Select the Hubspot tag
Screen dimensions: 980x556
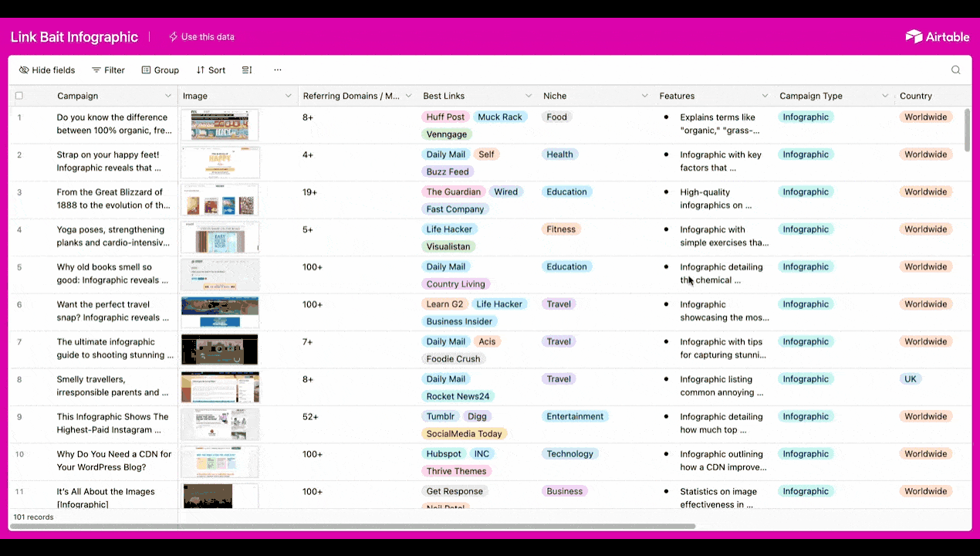[x=444, y=454]
